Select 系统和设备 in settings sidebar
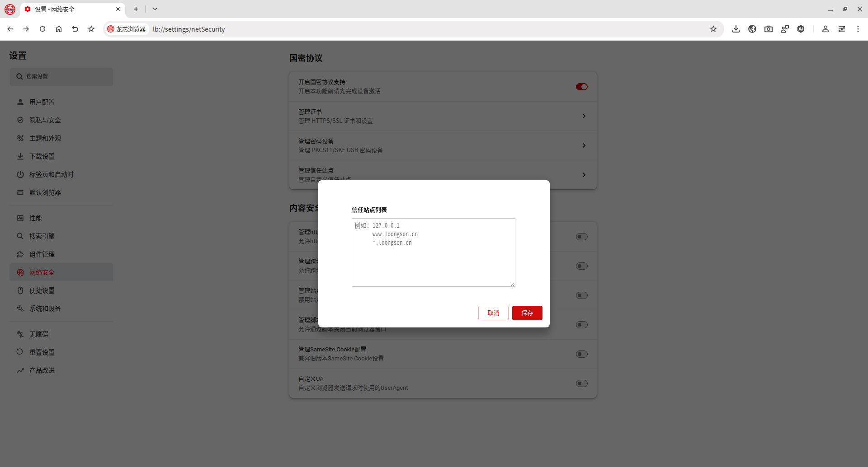The width and height of the screenshot is (868, 467). pos(45,308)
